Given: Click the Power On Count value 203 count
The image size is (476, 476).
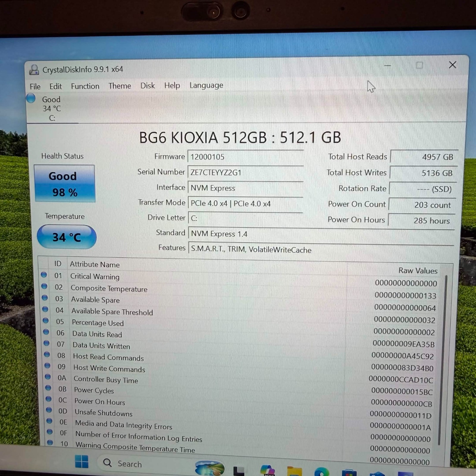Looking at the screenshot, I should tap(422, 205).
